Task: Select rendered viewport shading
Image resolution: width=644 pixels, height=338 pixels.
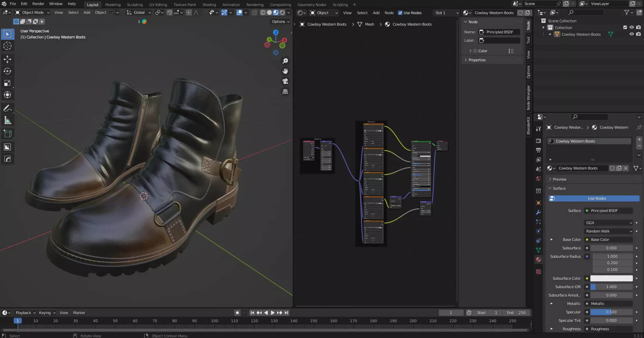Action: pos(282,13)
